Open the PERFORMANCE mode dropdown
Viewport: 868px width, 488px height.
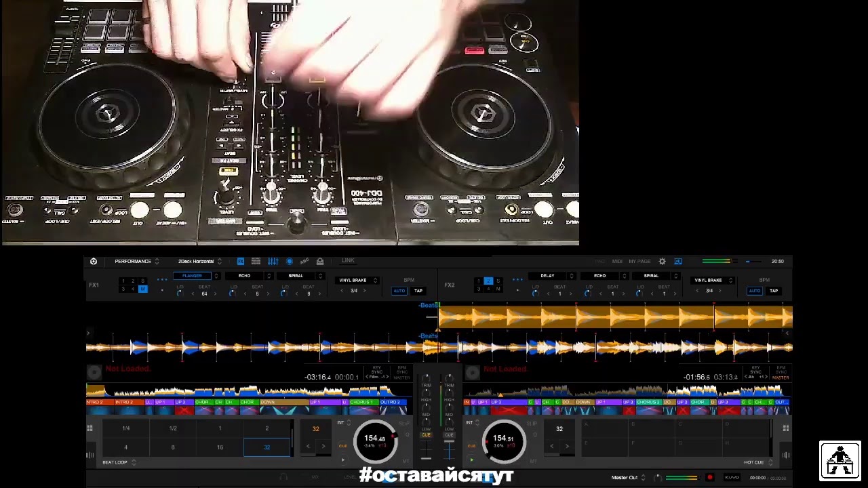[136, 261]
